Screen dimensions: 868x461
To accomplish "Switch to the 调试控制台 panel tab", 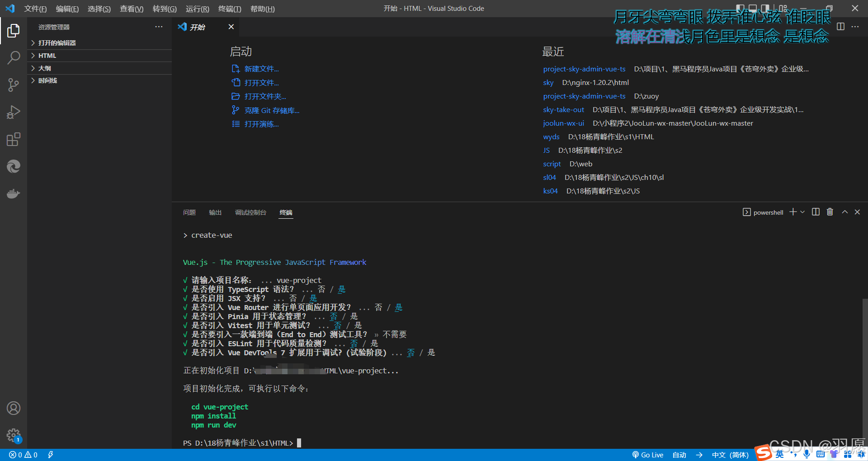I will (x=250, y=212).
